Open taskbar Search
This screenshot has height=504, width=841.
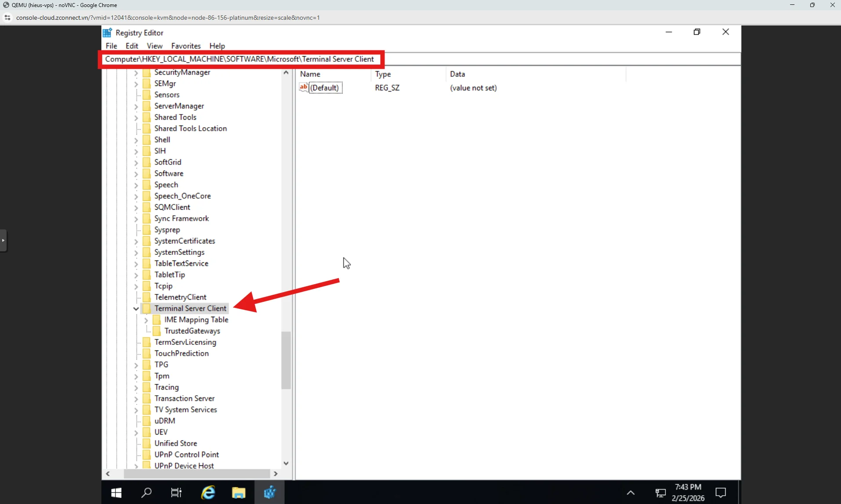(146, 493)
